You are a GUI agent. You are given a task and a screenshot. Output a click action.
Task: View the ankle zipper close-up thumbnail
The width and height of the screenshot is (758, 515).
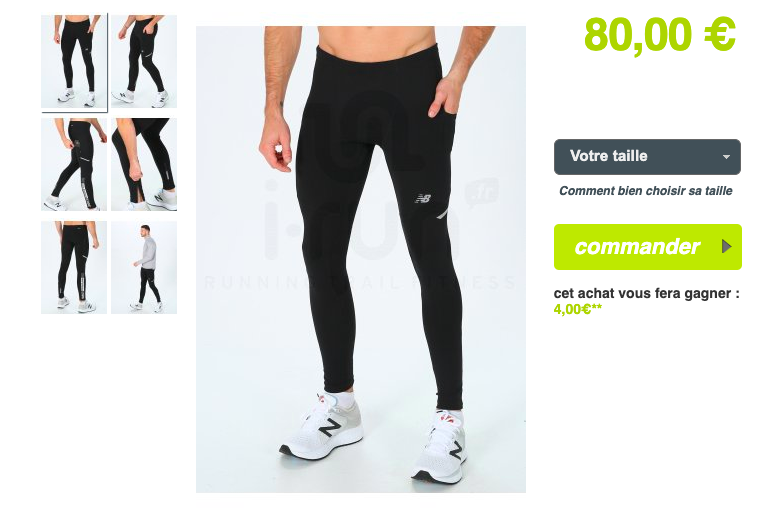(144, 164)
